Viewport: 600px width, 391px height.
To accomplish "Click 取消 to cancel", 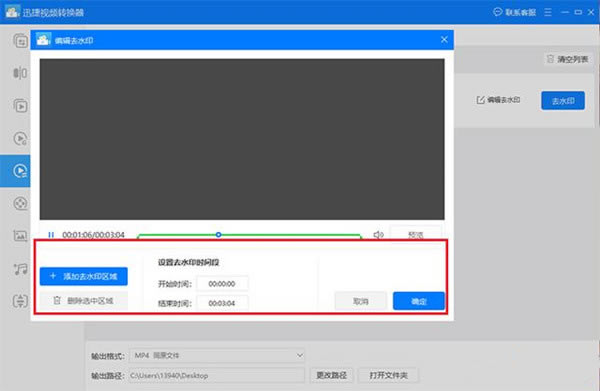I will (360, 301).
